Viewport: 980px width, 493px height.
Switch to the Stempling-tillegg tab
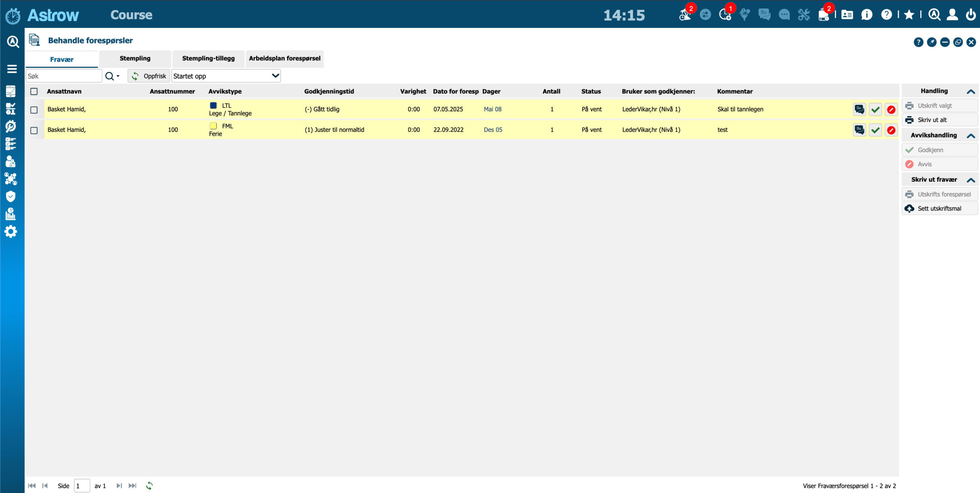point(208,59)
